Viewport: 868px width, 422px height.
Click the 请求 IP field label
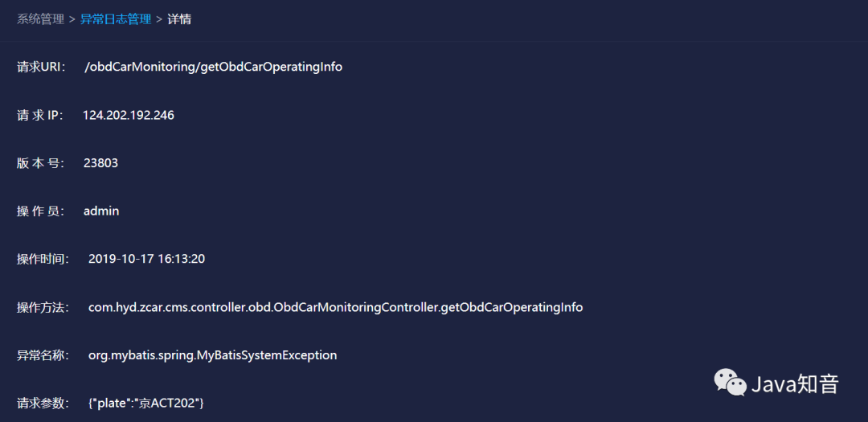[x=40, y=115]
